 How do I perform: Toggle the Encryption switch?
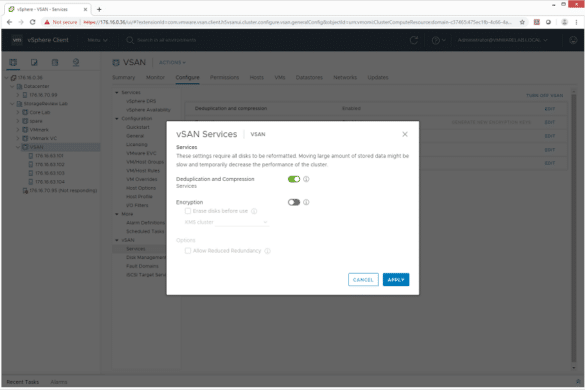[x=294, y=202]
